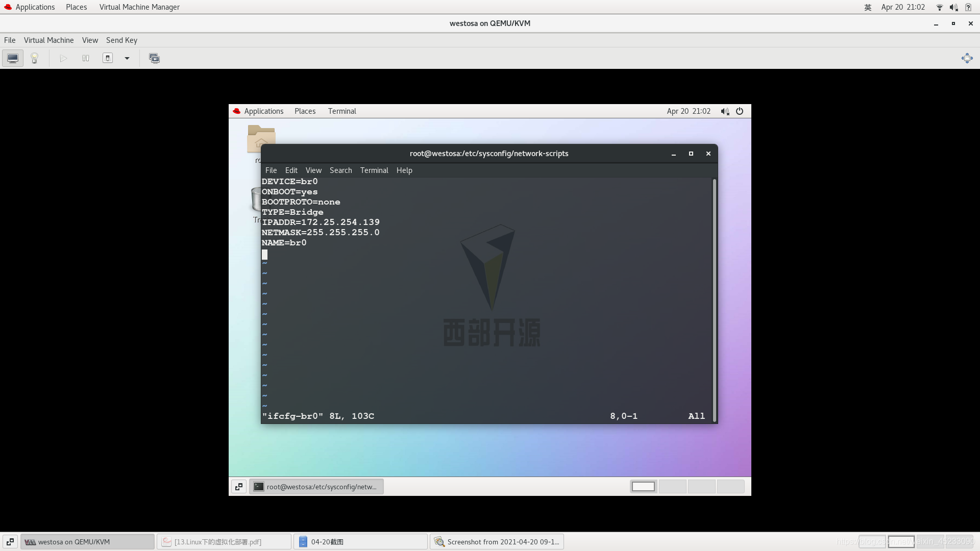The height and width of the screenshot is (551, 980).
Task: Click the BOOTPROTO=none line
Action: point(301,202)
